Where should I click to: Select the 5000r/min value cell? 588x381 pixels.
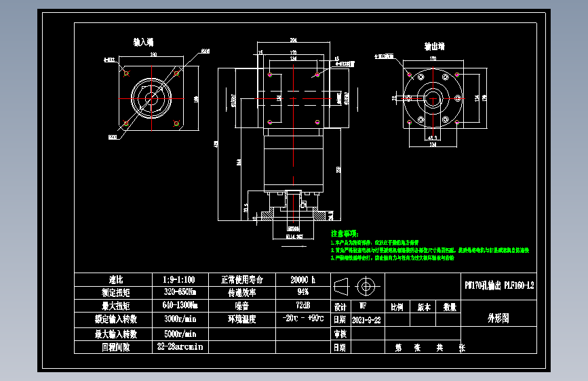(x=180, y=334)
